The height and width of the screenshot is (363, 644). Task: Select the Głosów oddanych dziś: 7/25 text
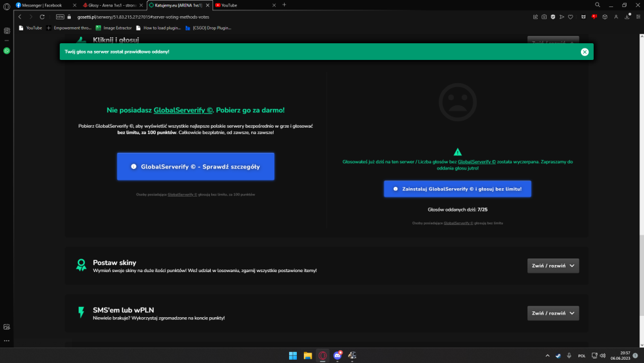tap(457, 210)
